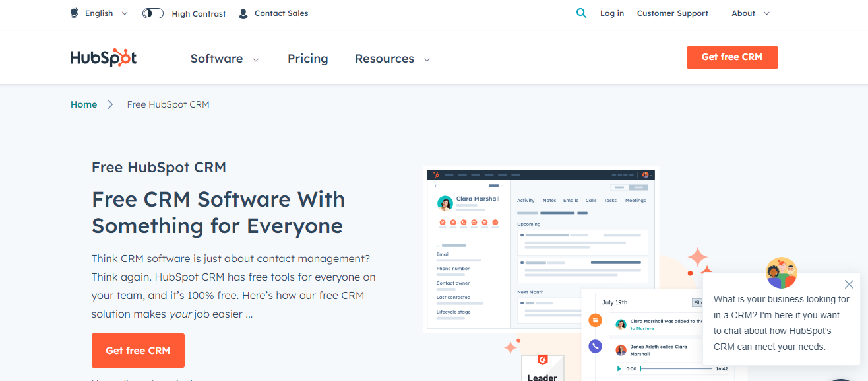
Task: Click Jonas Arleth's caller avatar
Action: 621,350
